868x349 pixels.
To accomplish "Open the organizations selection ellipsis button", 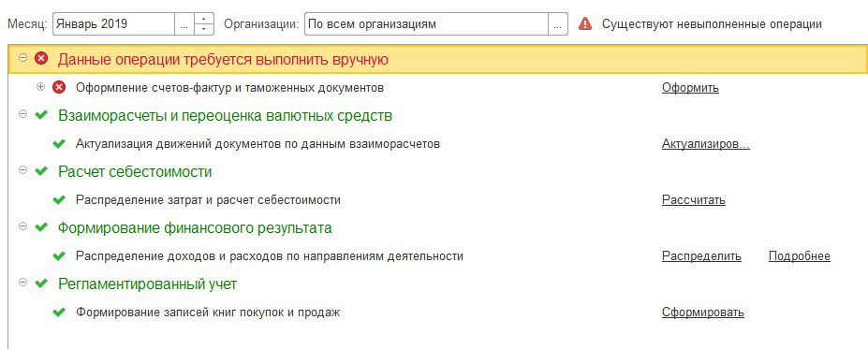I will 558,24.
